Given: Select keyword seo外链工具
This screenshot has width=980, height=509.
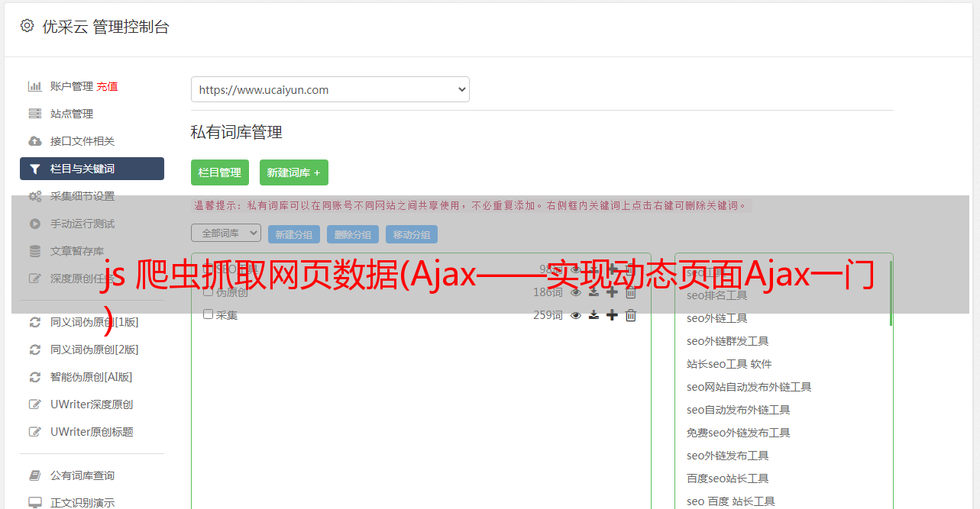Looking at the screenshot, I should click(x=717, y=318).
